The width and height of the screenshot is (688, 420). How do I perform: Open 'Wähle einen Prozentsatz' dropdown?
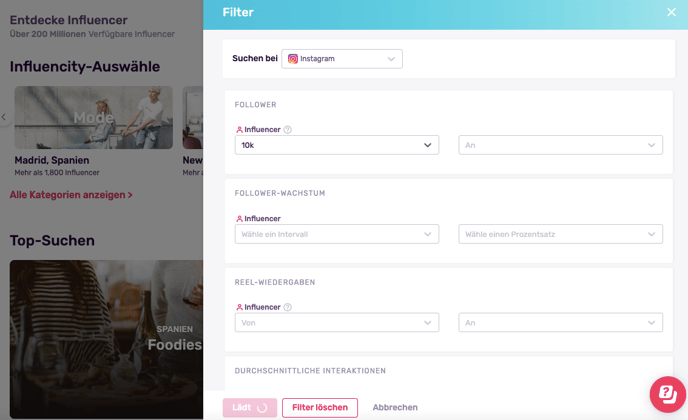[560, 234]
